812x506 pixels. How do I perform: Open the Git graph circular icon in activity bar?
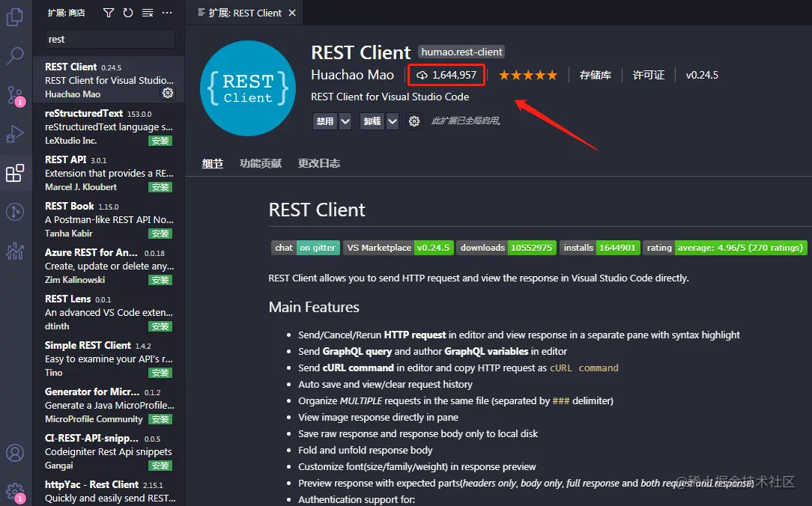[15, 212]
